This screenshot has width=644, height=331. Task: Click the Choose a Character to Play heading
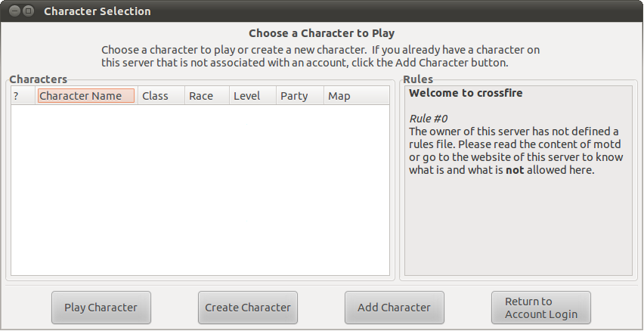[321, 33]
